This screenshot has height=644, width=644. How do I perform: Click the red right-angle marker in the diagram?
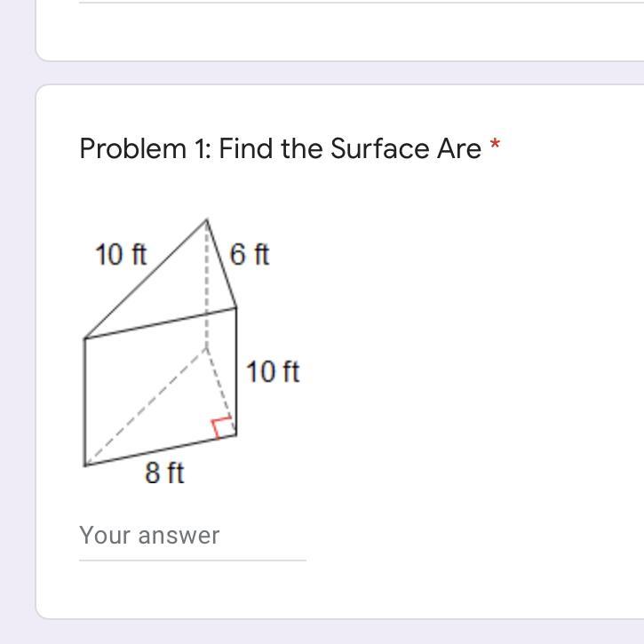pyautogui.click(x=223, y=427)
